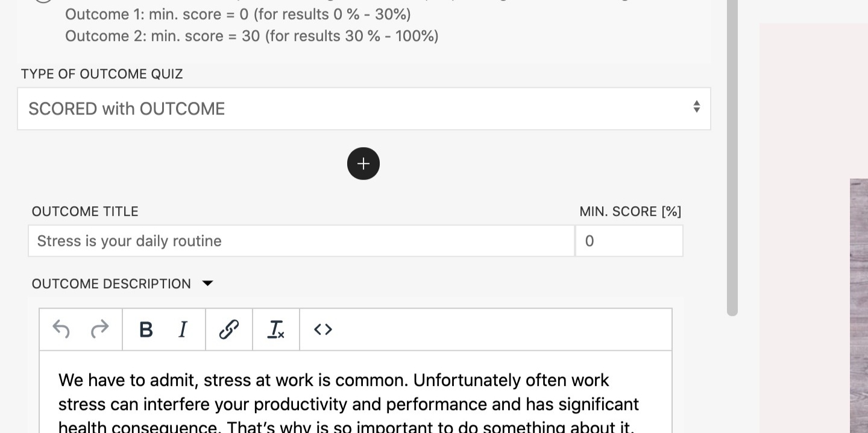The height and width of the screenshot is (433, 868).
Task: Toggle italic formatting in description editor
Action: coord(183,329)
